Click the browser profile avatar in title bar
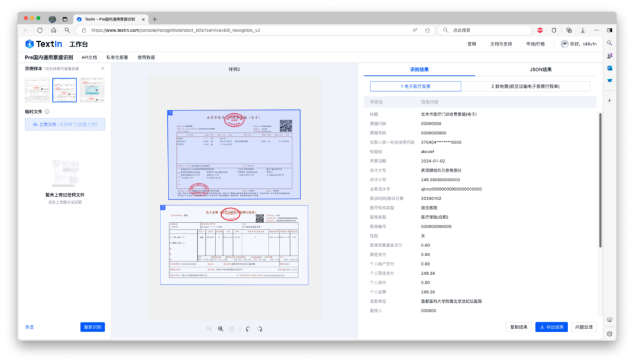This screenshot has width=634, height=364. [x=52, y=19]
